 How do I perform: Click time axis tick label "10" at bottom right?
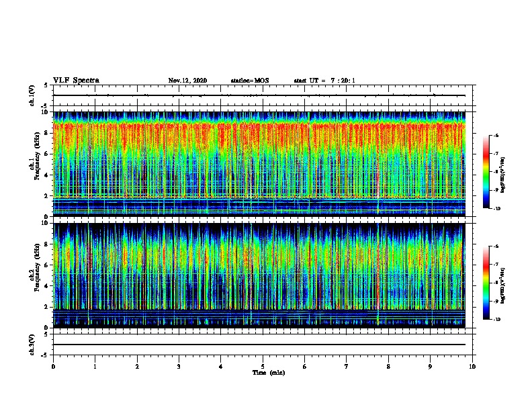pos(472,367)
